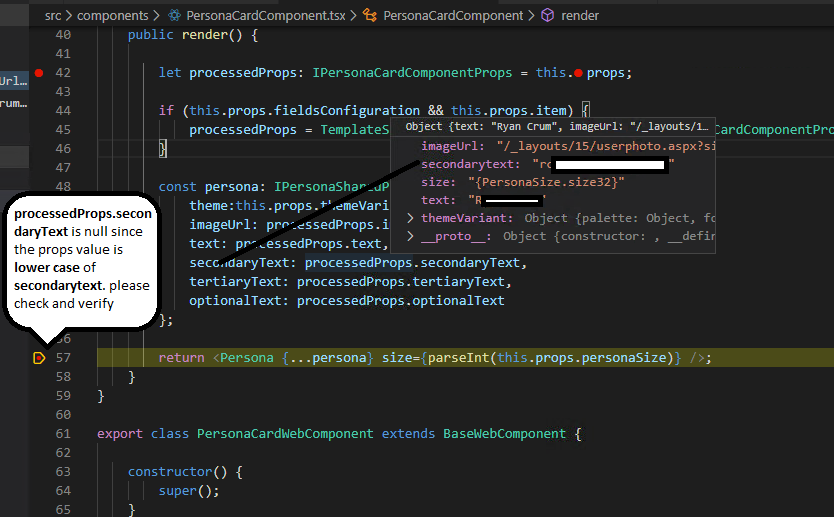The width and height of the screenshot is (834, 517).
Task: Click the imageUrl property in debug hover
Action: click(450, 146)
